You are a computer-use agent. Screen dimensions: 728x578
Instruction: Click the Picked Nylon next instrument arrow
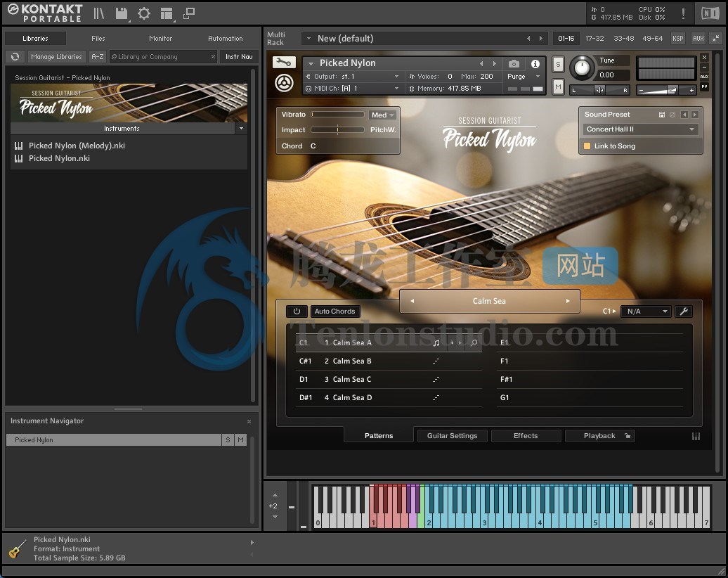click(x=495, y=64)
